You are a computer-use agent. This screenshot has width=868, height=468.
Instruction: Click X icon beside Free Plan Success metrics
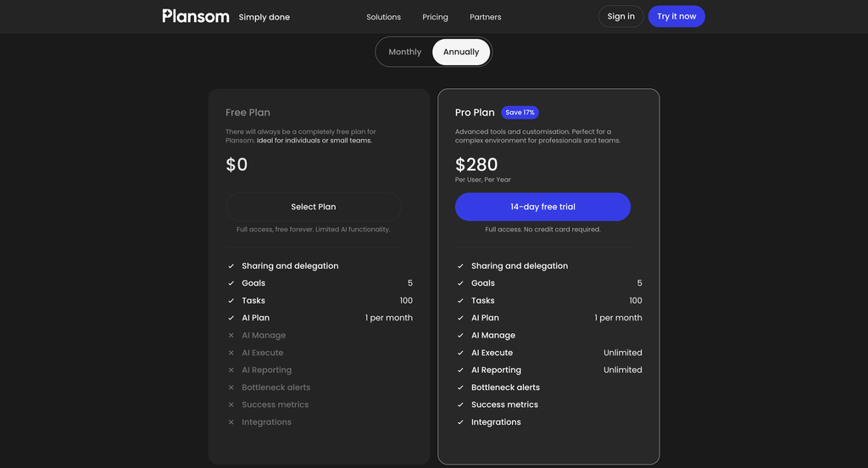click(x=231, y=405)
